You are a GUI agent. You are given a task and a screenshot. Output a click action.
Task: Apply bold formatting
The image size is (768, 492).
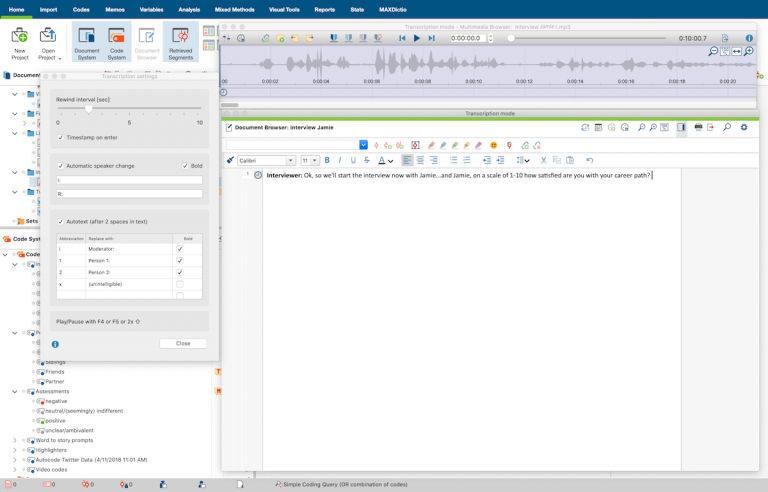pos(327,160)
